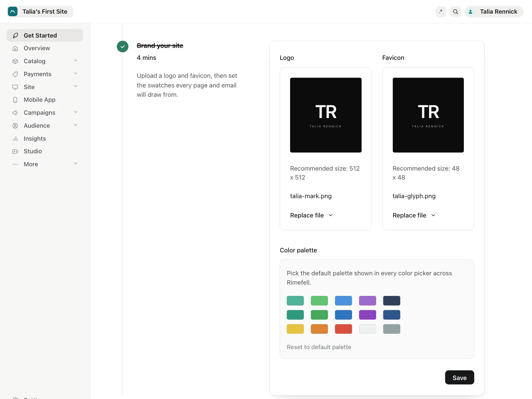
Task: Select the light teal color swatch
Action: tap(295, 301)
